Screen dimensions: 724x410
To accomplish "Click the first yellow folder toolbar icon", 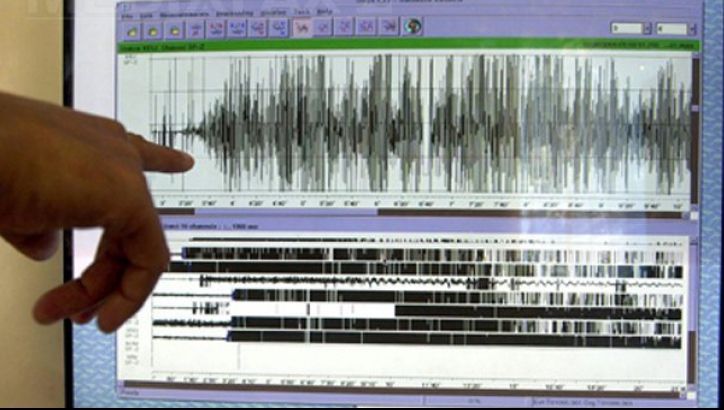I will pyautogui.click(x=131, y=30).
